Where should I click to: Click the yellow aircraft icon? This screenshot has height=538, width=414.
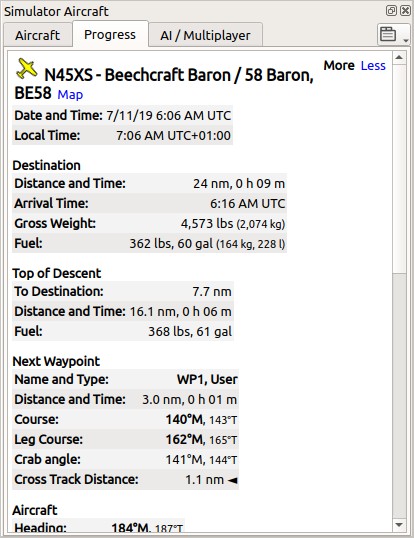click(x=26, y=69)
